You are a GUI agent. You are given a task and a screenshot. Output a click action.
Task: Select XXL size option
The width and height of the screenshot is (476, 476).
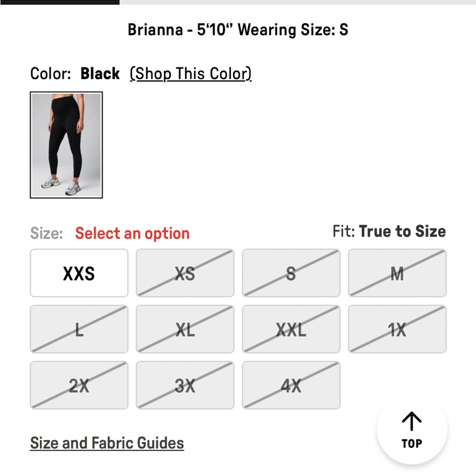[x=291, y=329]
